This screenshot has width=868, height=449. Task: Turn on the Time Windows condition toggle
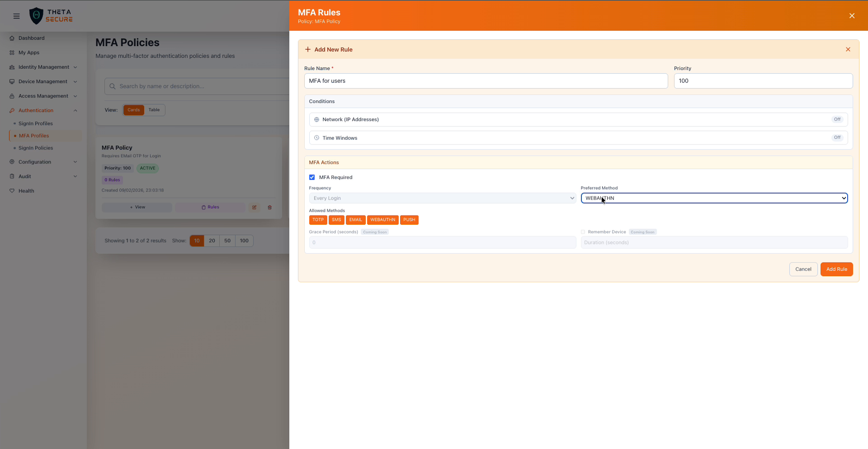tap(837, 137)
